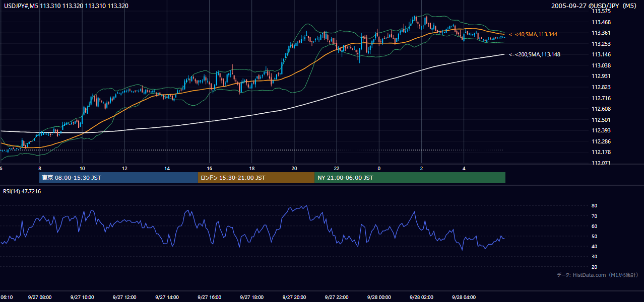The height and width of the screenshot is (302, 644).
Task: Click the 9/27 18:00 bottom time label
Action: [252, 297]
